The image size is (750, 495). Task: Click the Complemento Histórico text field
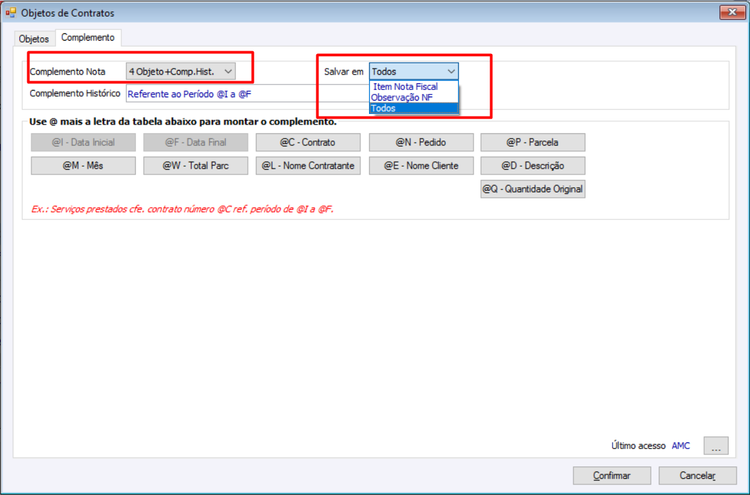pyautogui.click(x=247, y=94)
